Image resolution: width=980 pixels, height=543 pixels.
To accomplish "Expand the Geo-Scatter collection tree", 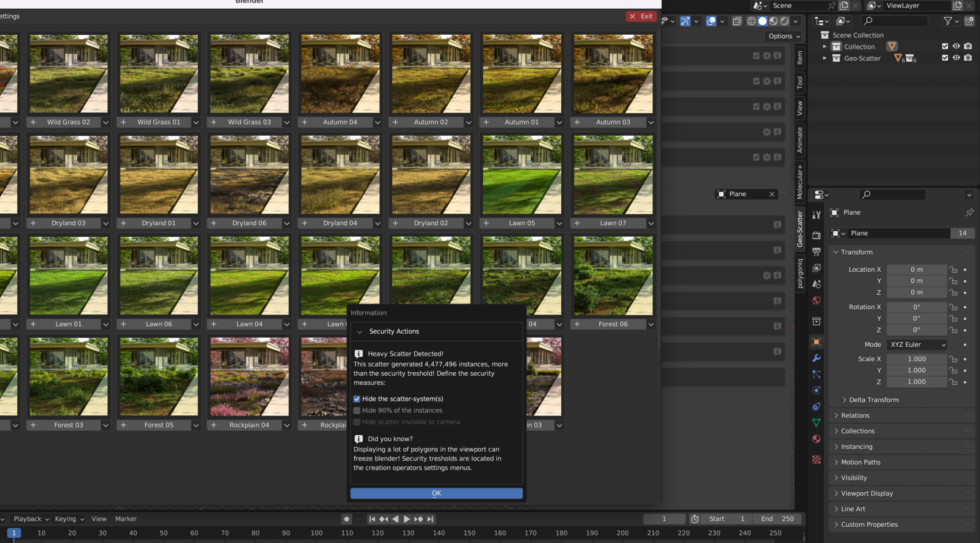I will click(x=825, y=58).
